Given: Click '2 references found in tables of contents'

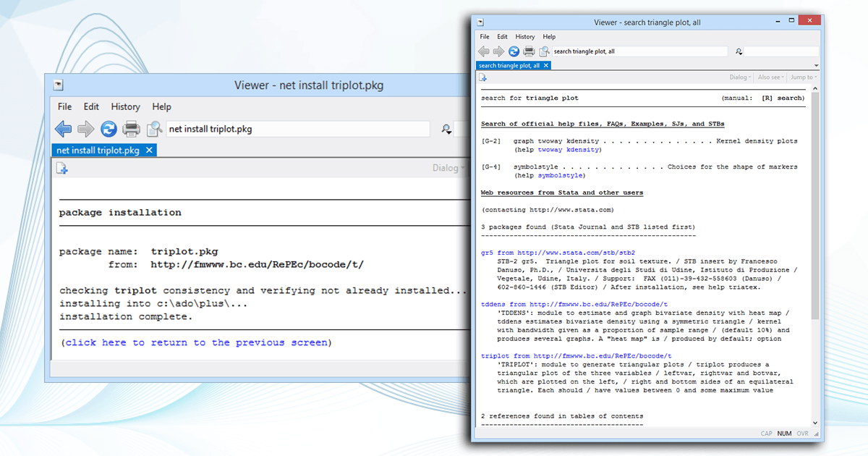Looking at the screenshot, I should (562, 416).
